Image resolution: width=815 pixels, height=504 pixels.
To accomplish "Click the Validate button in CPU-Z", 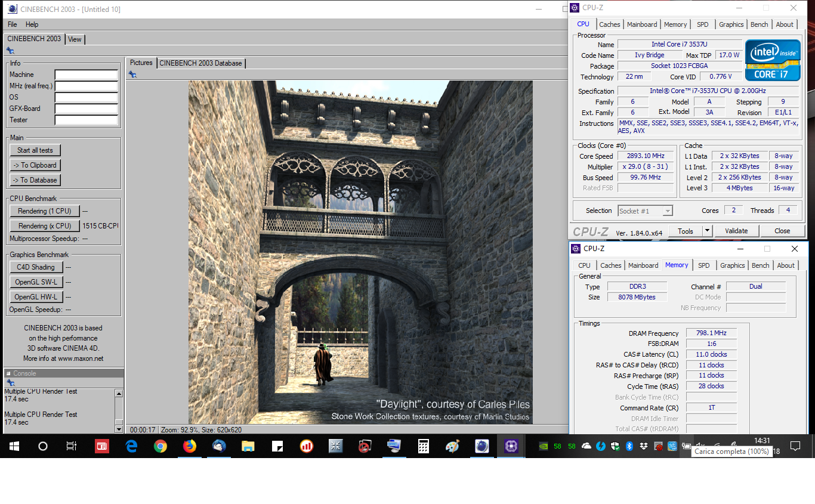I will point(736,231).
